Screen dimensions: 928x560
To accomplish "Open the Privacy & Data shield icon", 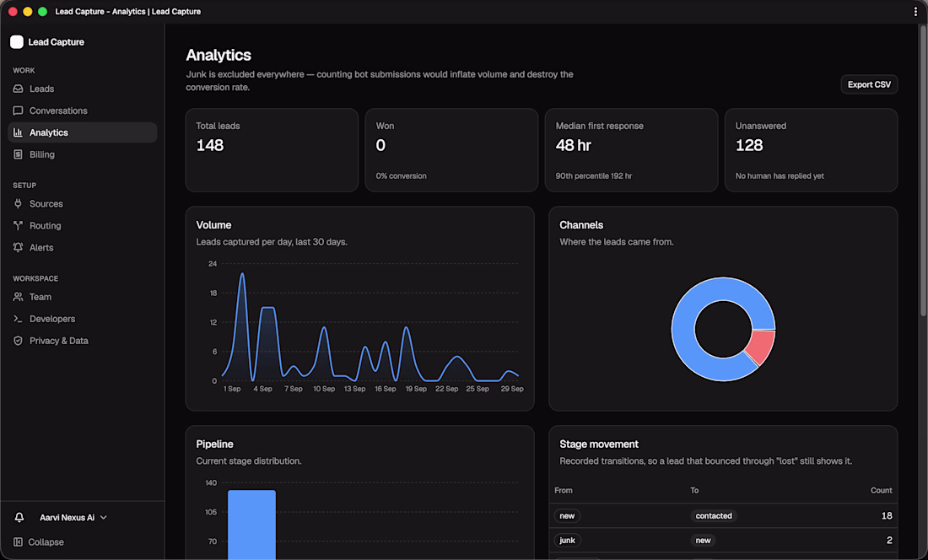I will 19,341.
